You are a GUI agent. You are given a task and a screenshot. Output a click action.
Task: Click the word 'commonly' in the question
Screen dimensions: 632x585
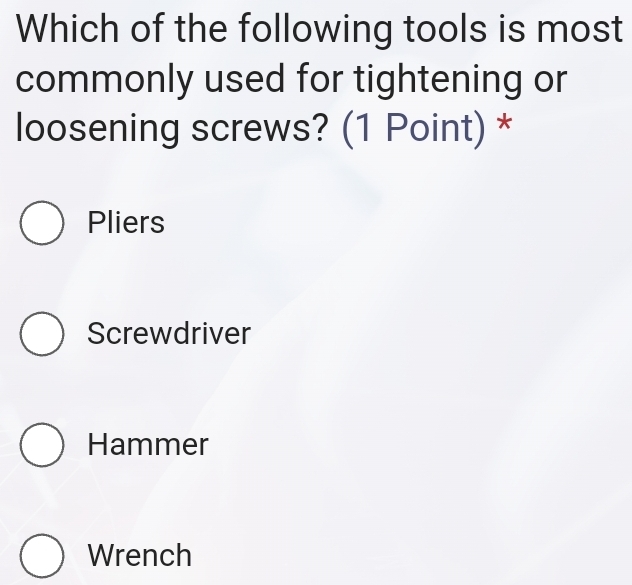click(104, 79)
